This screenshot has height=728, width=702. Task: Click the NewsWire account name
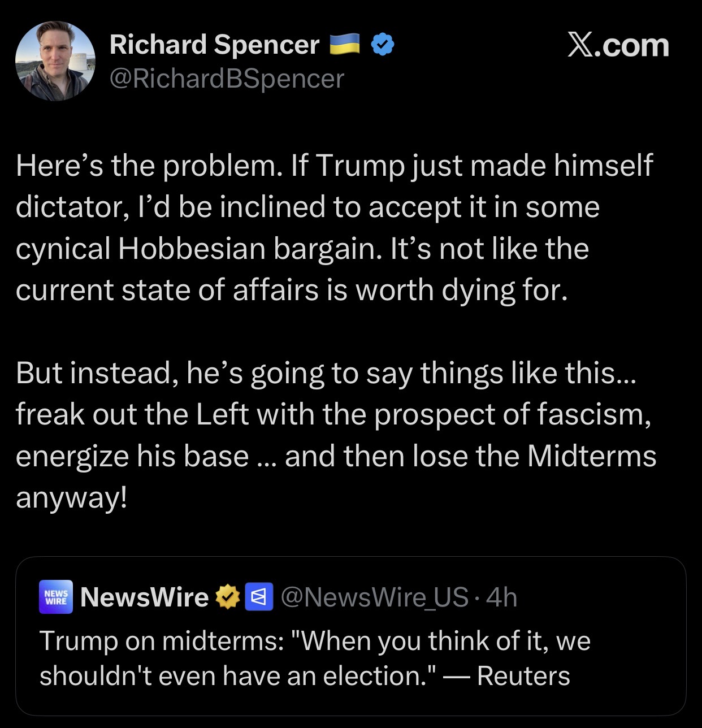coord(145,597)
